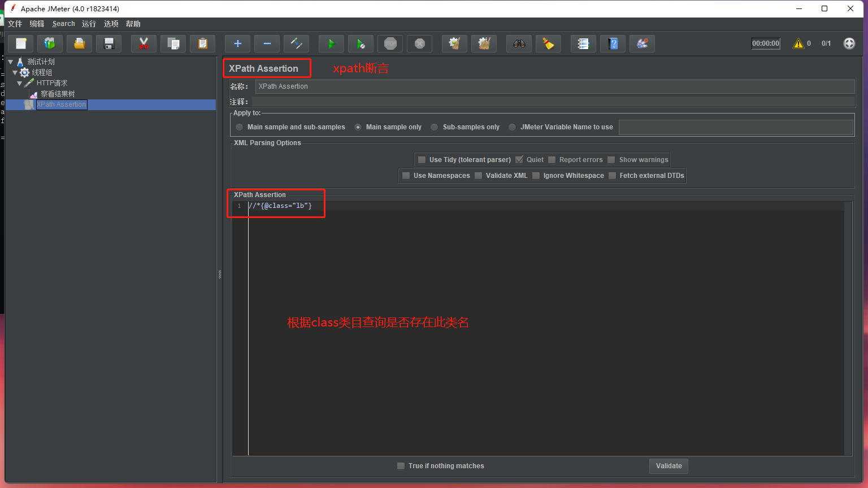Open the 文件 menu
The width and height of the screenshot is (868, 488).
15,24
